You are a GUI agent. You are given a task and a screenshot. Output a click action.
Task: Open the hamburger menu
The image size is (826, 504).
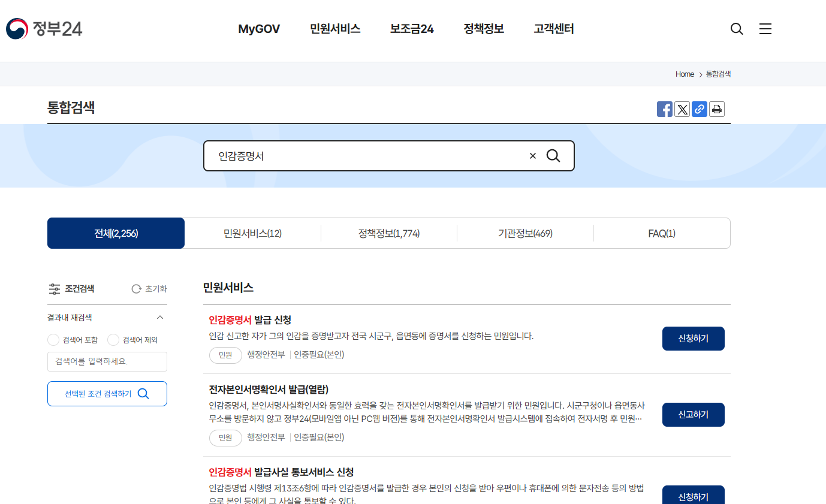coord(765,28)
